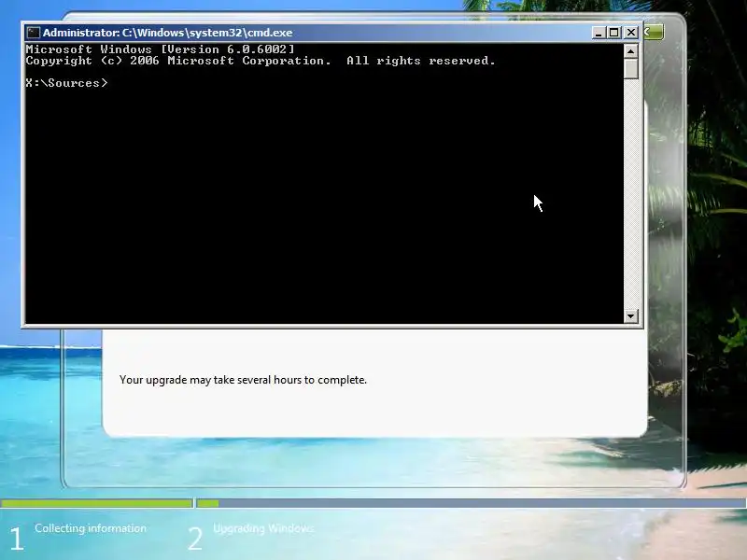The height and width of the screenshot is (560, 747).
Task: Click the "Upgrading Windows" step label
Action: pyautogui.click(x=263, y=528)
